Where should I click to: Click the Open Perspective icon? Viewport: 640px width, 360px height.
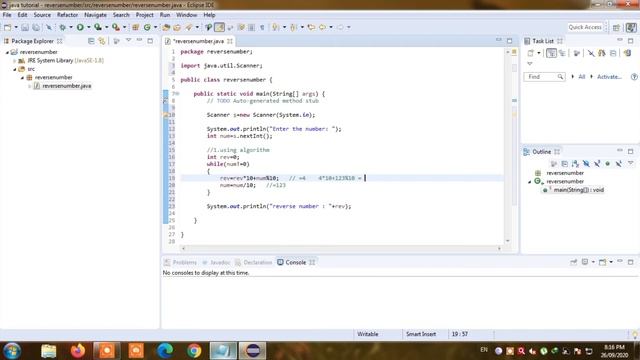(x=616, y=27)
